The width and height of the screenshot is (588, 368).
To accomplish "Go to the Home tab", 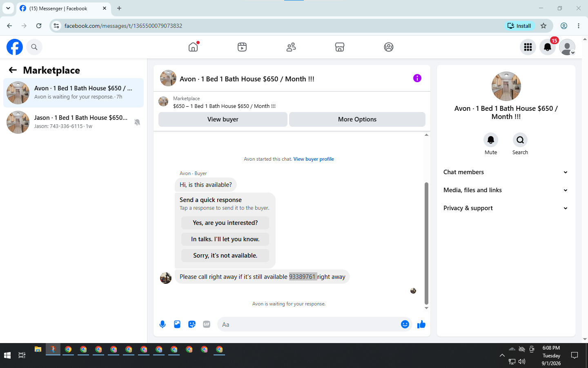I will 193,47.
